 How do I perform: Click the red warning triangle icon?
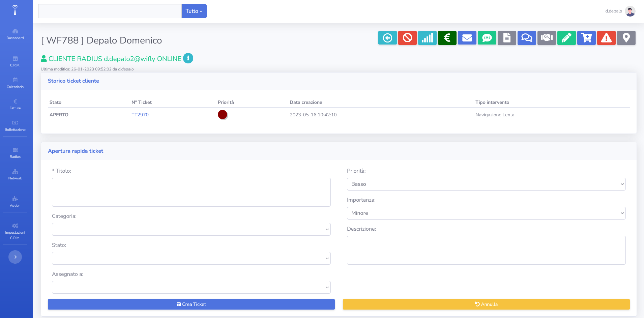click(x=606, y=38)
